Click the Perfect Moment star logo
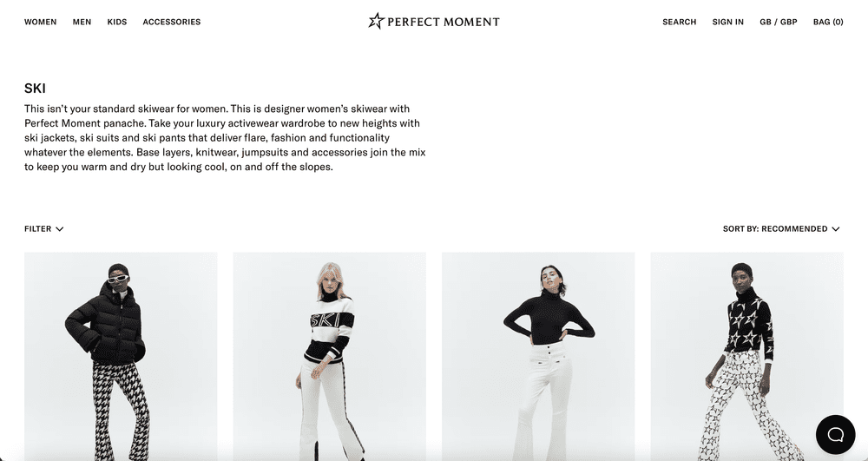 (x=377, y=21)
